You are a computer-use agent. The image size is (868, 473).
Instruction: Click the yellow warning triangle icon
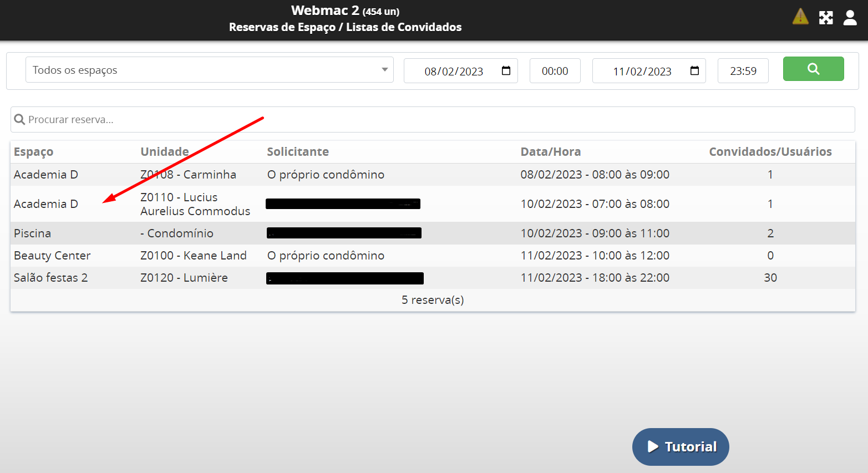click(x=800, y=17)
